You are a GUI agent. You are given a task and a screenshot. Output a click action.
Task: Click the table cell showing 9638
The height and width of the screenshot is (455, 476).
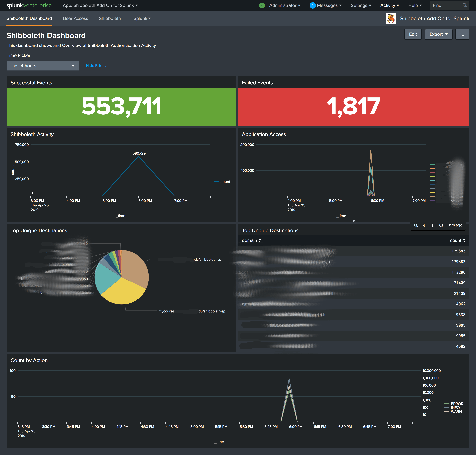coord(460,315)
